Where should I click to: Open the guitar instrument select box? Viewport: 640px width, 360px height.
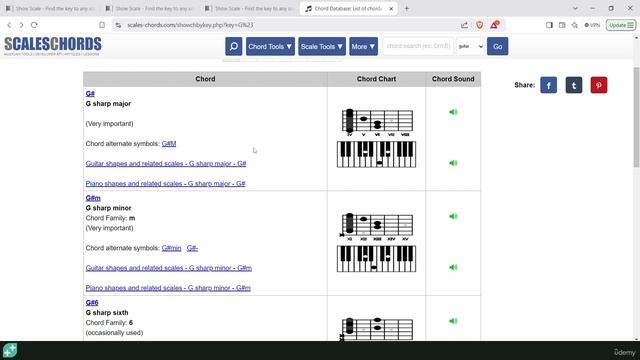tap(470, 47)
